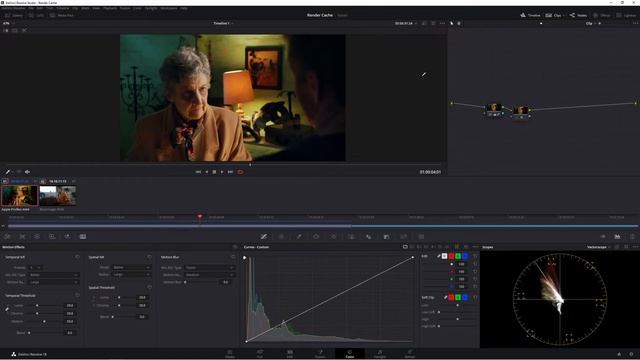Show the Scopes panel icon

pyautogui.click(x=618, y=236)
